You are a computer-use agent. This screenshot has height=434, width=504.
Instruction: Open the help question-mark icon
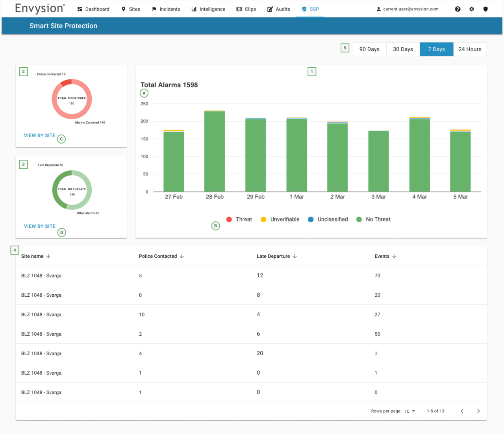(458, 9)
